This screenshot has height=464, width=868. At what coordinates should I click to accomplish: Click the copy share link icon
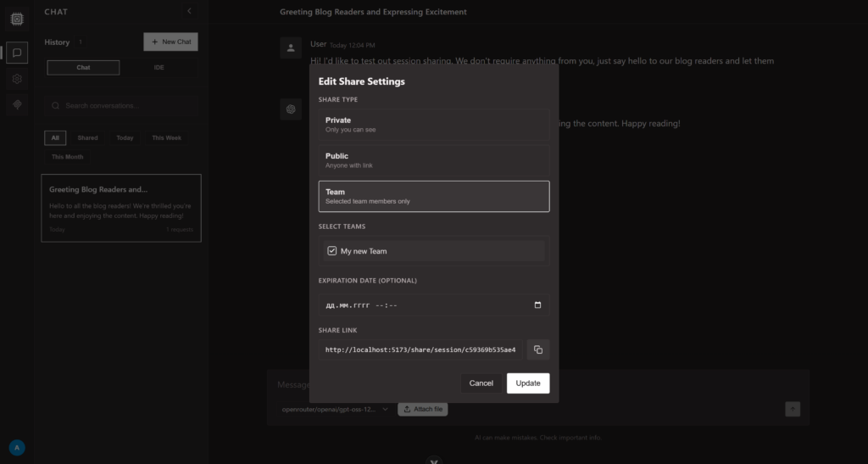click(538, 349)
